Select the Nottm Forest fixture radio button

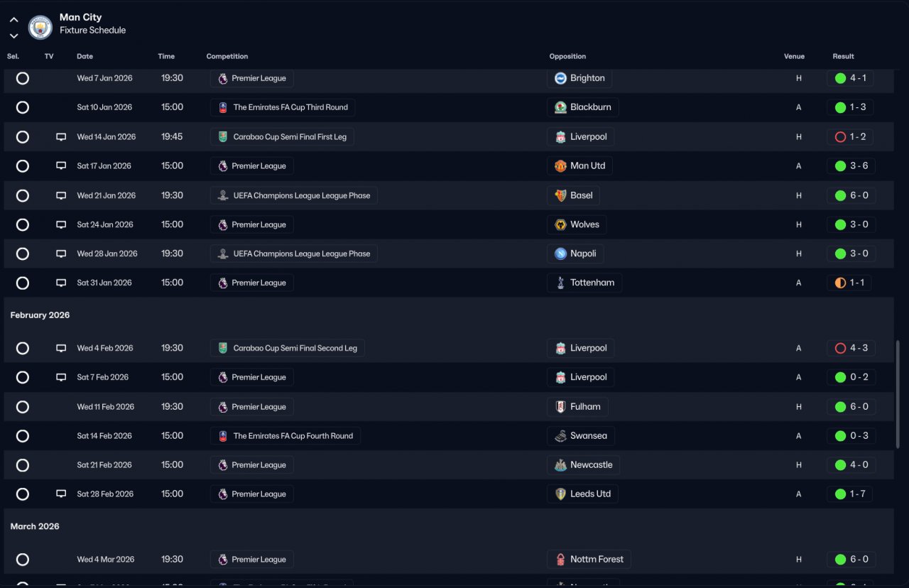(x=23, y=560)
